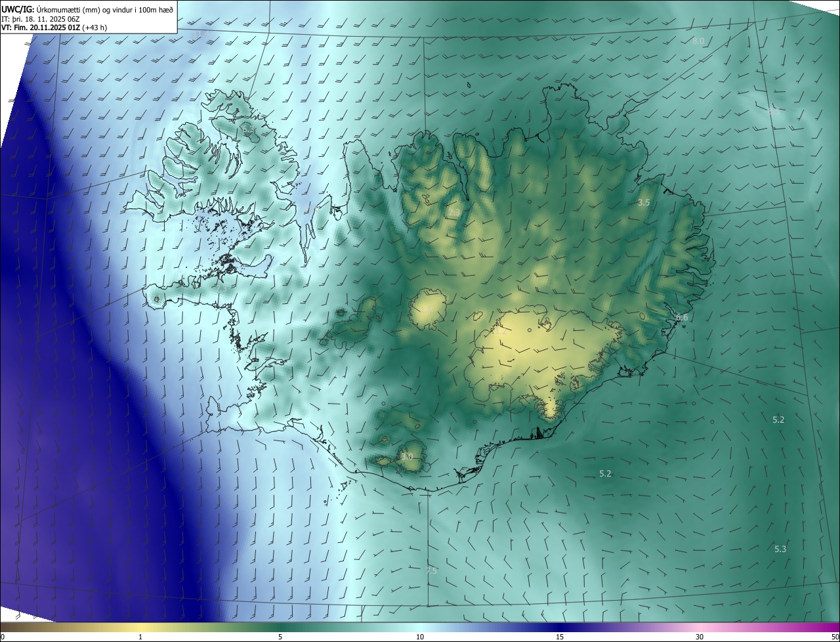Click the 6.6 value label on the east coast
This screenshot has width=840, height=642.
click(682, 318)
